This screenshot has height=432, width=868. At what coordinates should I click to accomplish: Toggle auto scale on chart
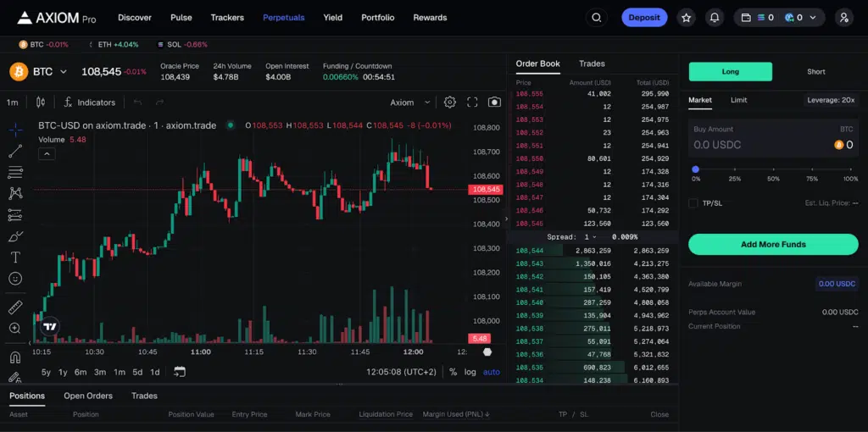coord(492,372)
